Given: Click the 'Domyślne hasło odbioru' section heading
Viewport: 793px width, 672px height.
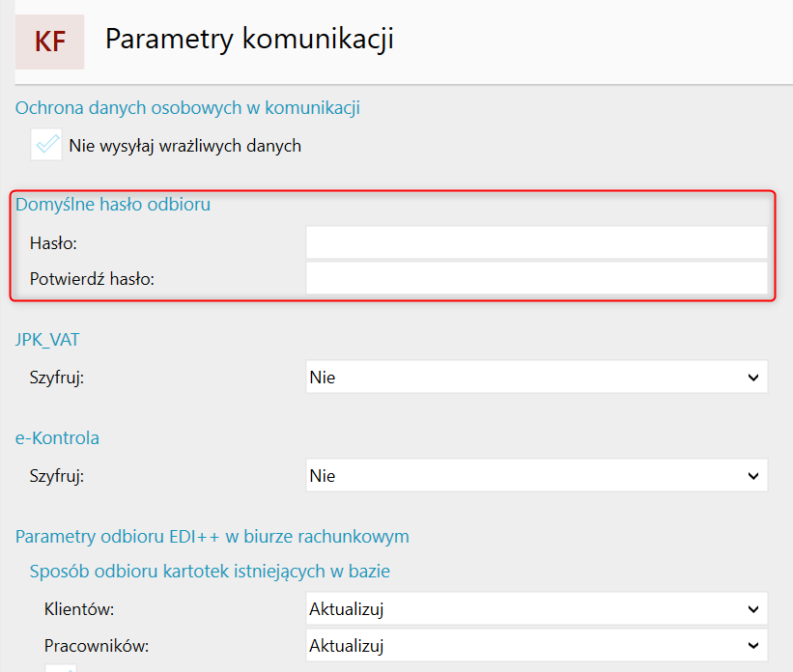Looking at the screenshot, I should click(113, 205).
